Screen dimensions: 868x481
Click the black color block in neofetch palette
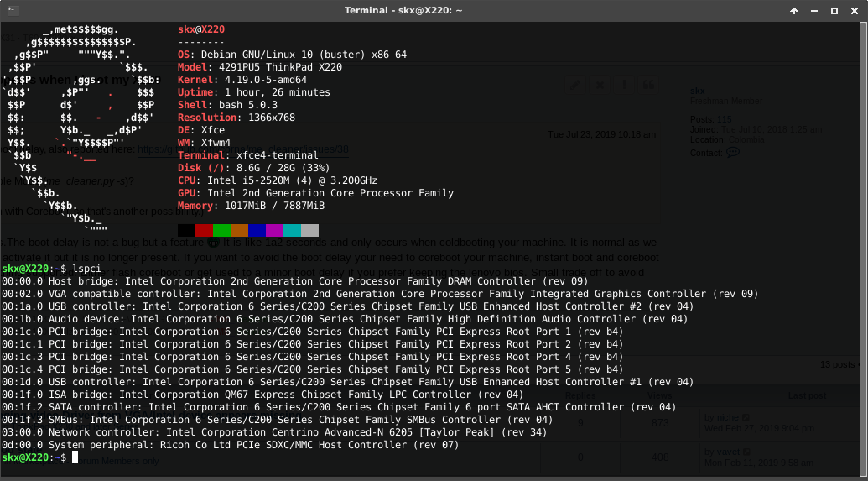click(186, 231)
